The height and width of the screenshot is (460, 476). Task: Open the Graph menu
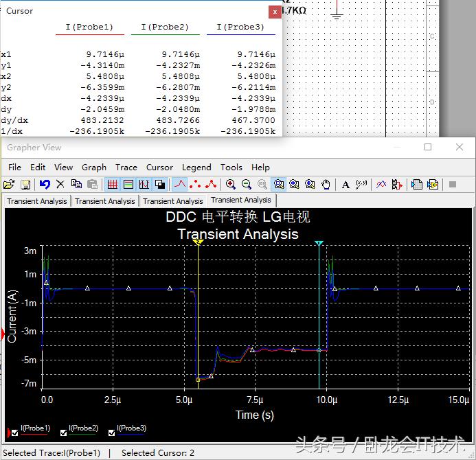[x=94, y=168]
